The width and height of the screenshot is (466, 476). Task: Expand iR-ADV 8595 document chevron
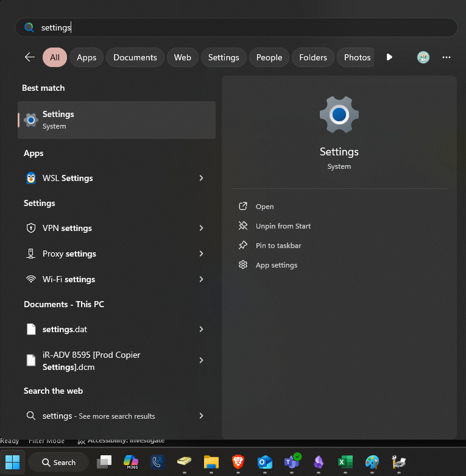click(201, 360)
